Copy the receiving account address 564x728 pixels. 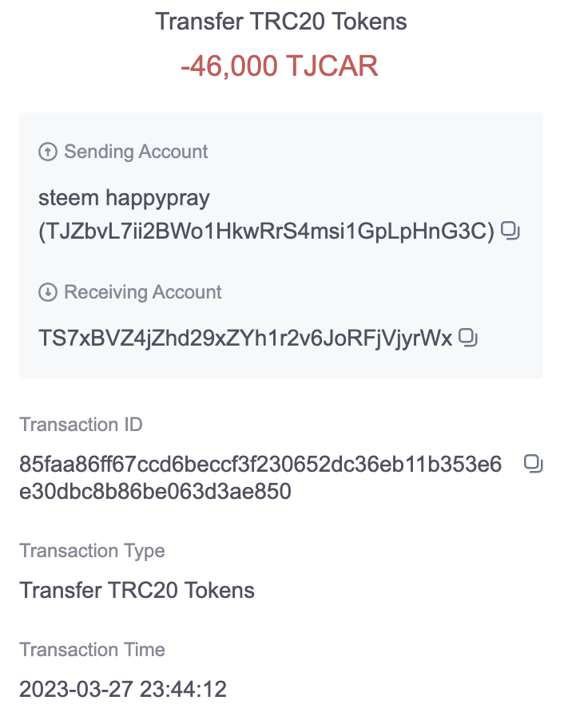click(x=468, y=338)
